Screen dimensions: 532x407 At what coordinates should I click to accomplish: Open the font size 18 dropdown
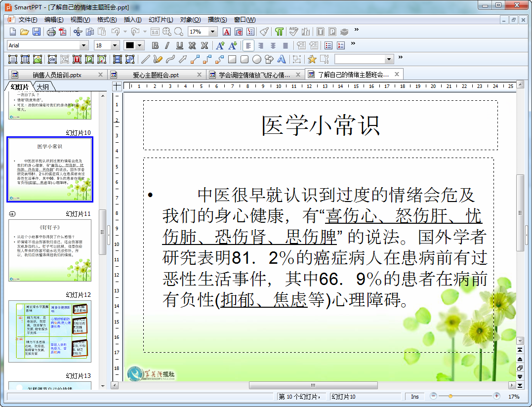click(x=115, y=45)
